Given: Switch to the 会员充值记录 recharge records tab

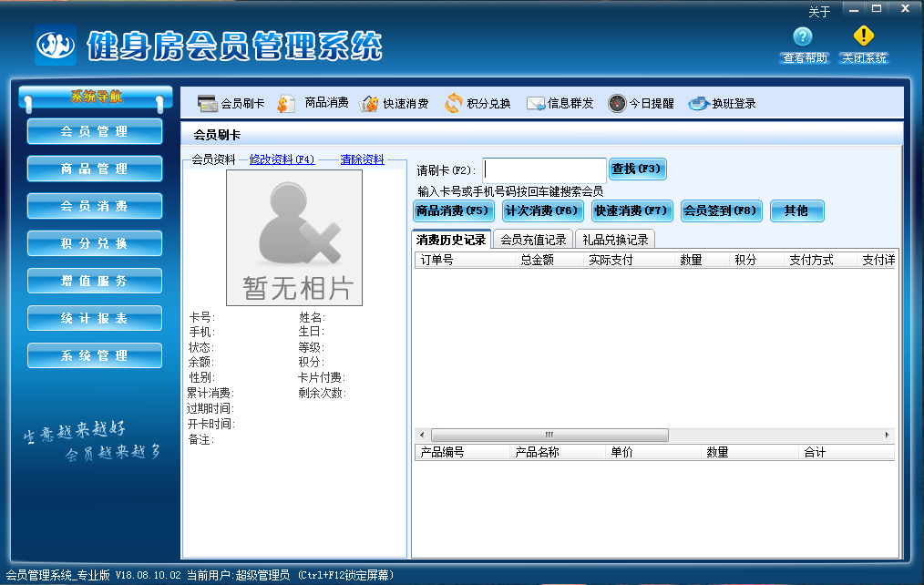Looking at the screenshot, I should pos(532,239).
